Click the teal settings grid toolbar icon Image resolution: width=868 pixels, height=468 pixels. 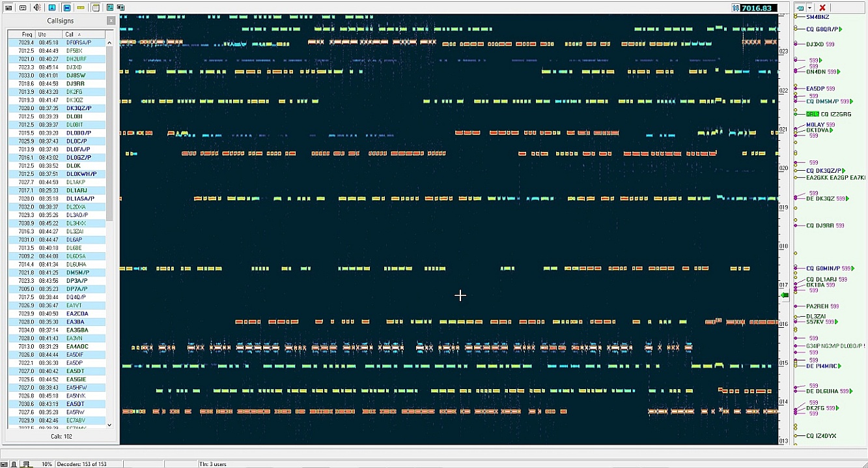[110, 8]
